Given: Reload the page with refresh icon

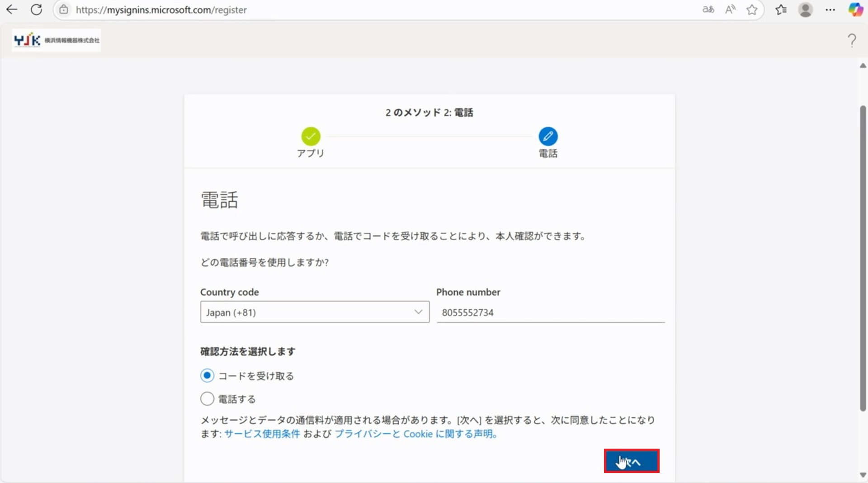Looking at the screenshot, I should click(36, 9).
